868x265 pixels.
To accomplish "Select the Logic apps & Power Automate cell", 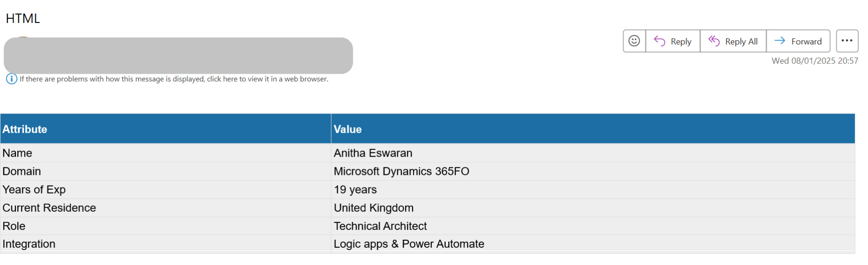I will [x=408, y=244].
